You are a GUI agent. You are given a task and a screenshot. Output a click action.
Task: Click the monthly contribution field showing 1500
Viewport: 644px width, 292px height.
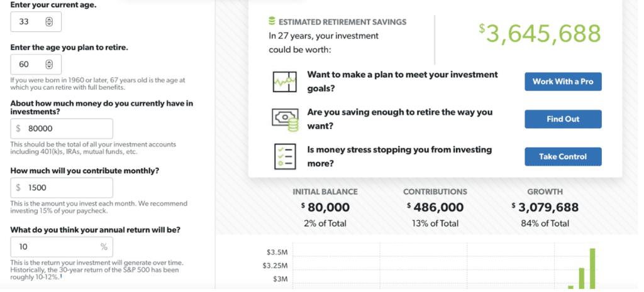[x=62, y=188]
